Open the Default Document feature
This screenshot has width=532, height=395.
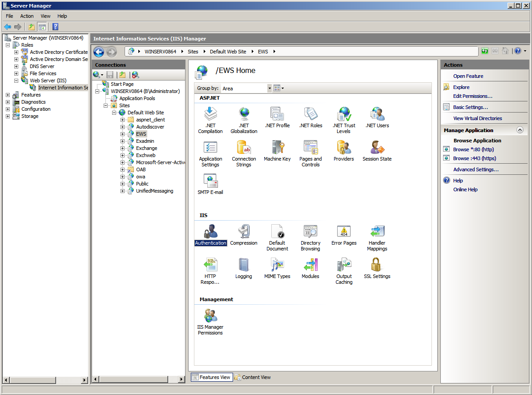(x=277, y=238)
